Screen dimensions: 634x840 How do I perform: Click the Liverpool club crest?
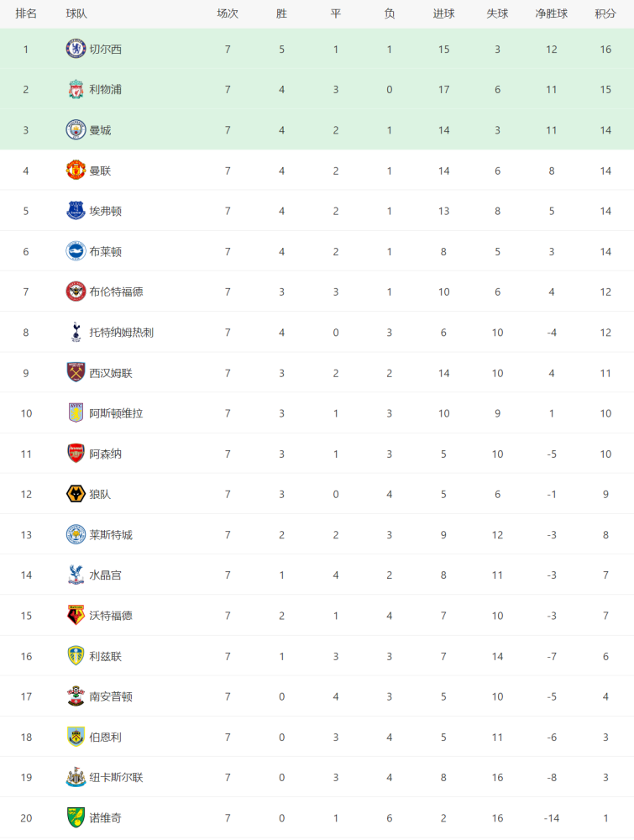[x=76, y=90]
